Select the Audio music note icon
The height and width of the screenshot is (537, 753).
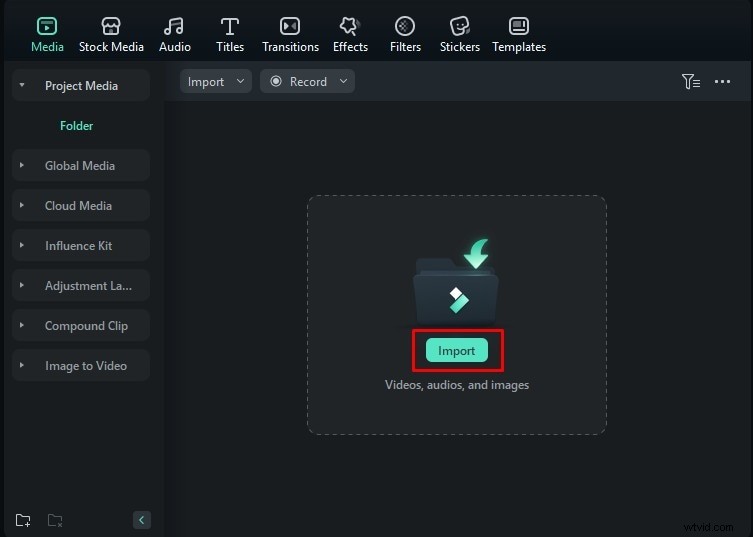point(174,27)
